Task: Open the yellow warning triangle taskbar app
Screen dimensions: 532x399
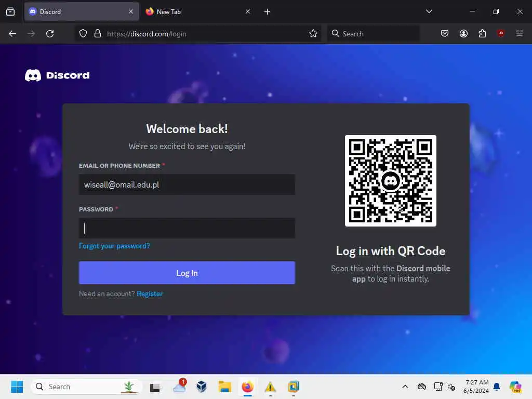Action: click(270, 387)
